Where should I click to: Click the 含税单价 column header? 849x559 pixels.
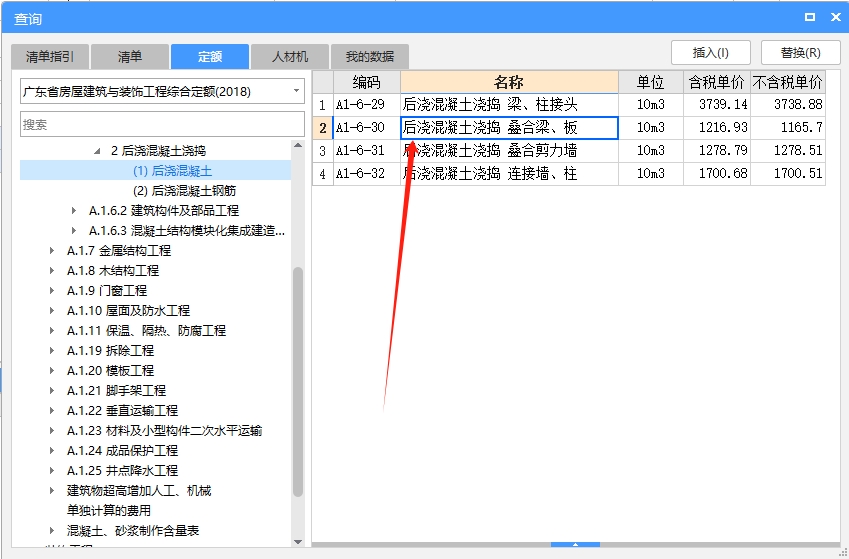click(717, 82)
